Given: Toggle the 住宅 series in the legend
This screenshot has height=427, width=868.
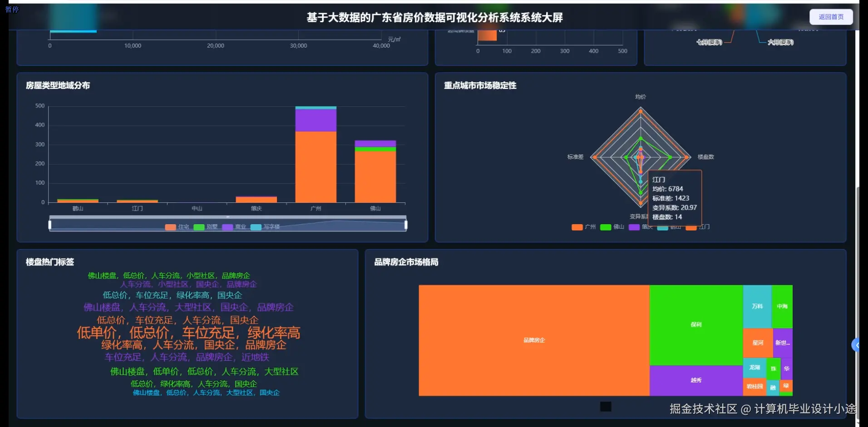Looking at the screenshot, I should (x=170, y=227).
